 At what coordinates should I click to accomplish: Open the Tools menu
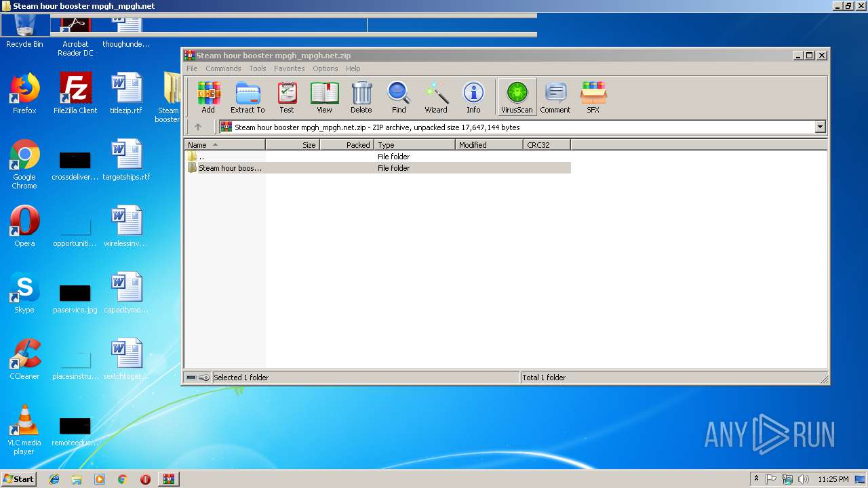[258, 68]
